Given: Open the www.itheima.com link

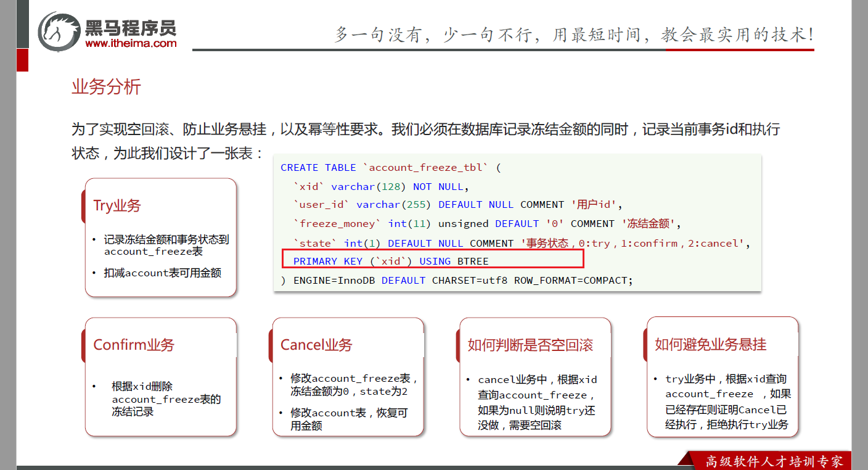Looking at the screenshot, I should (x=131, y=43).
